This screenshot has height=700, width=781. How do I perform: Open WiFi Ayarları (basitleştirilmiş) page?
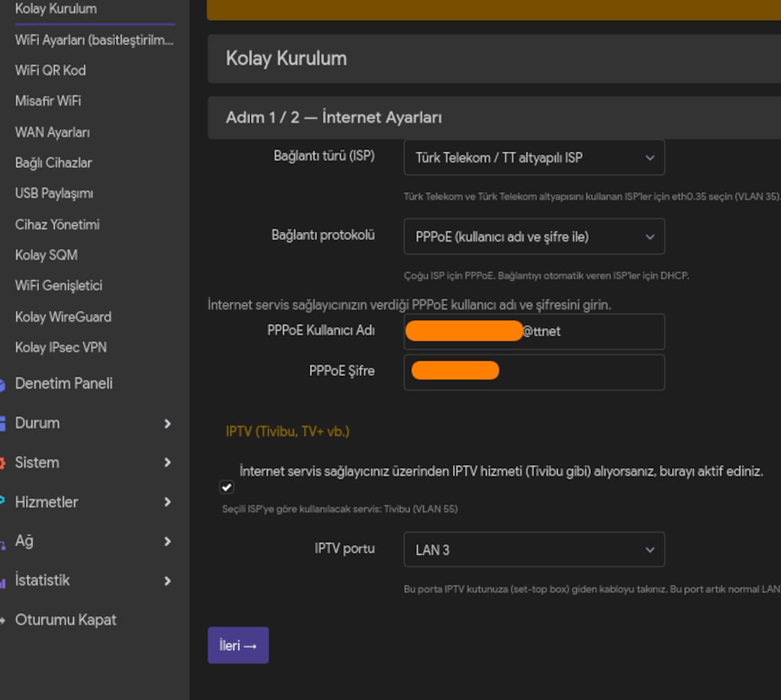pos(94,40)
